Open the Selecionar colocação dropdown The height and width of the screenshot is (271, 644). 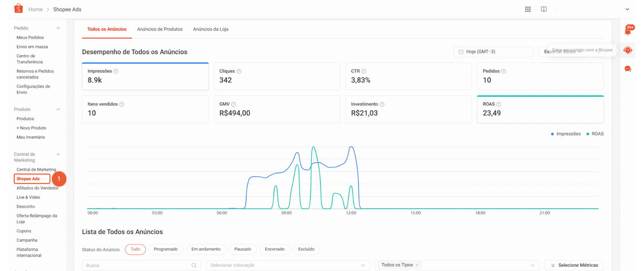(x=288, y=265)
